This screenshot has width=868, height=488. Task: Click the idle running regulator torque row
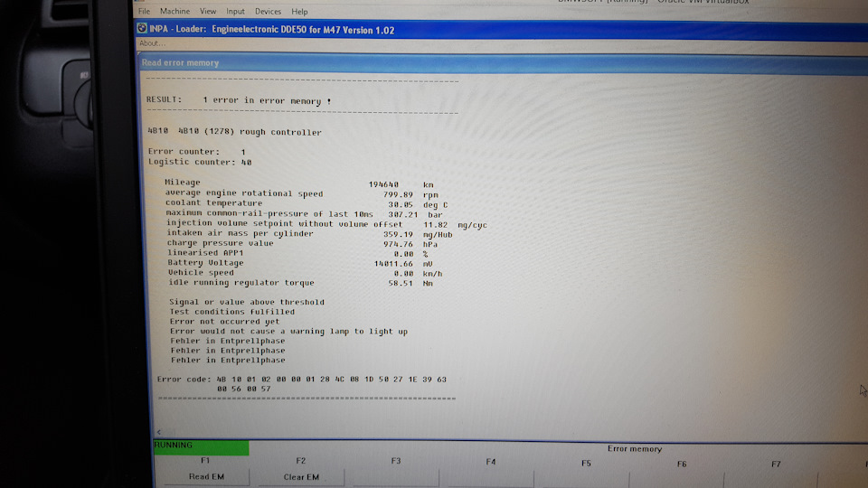click(300, 283)
